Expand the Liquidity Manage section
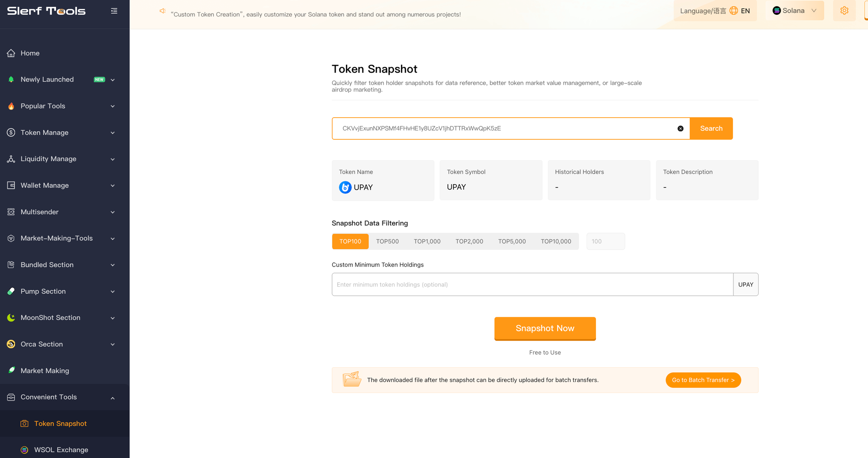Image resolution: width=868 pixels, height=458 pixels. [113, 159]
